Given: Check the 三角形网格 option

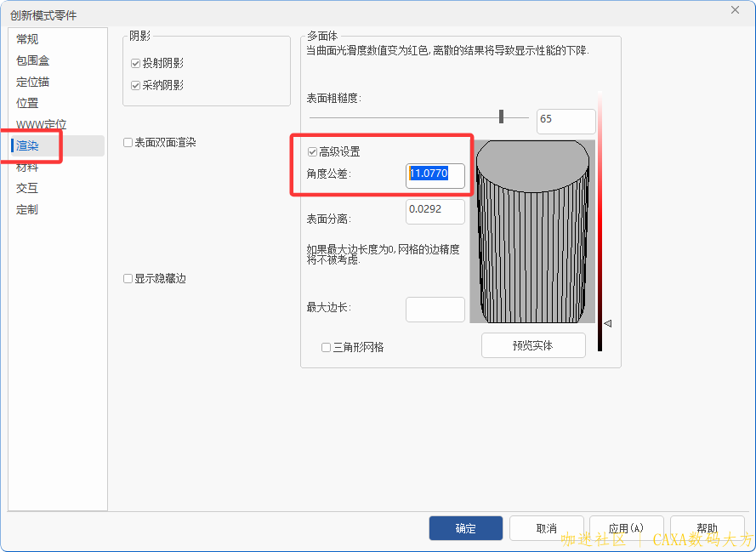Looking at the screenshot, I should point(326,347).
